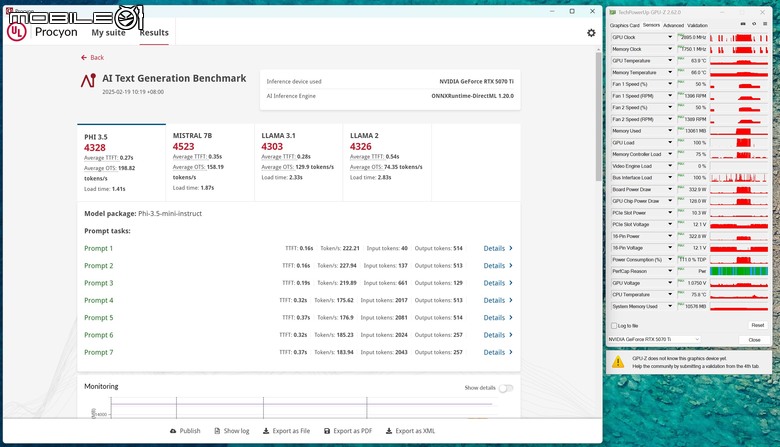Open the NVIDIA GeForce RTX 5070 Ti device selector
Viewport: 780px width, 447px height.
click(x=654, y=340)
